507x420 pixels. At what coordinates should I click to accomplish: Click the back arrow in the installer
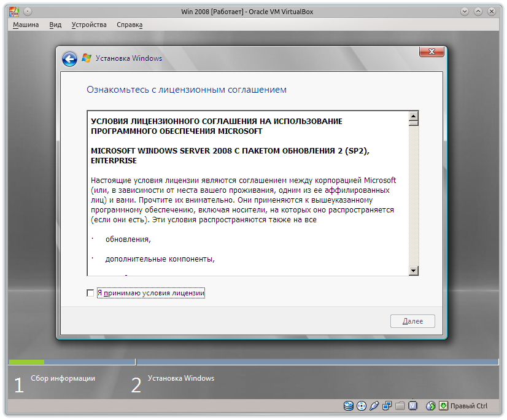(69, 58)
